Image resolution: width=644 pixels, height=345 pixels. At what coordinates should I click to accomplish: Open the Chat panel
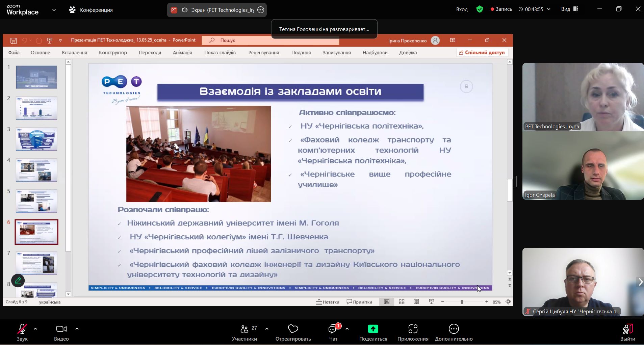[x=333, y=332]
